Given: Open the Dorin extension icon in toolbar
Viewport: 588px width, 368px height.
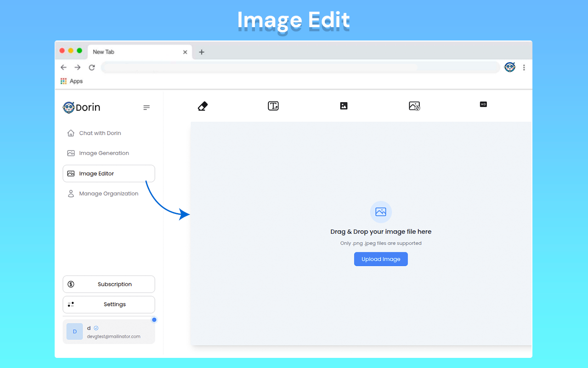Looking at the screenshot, I should point(509,67).
